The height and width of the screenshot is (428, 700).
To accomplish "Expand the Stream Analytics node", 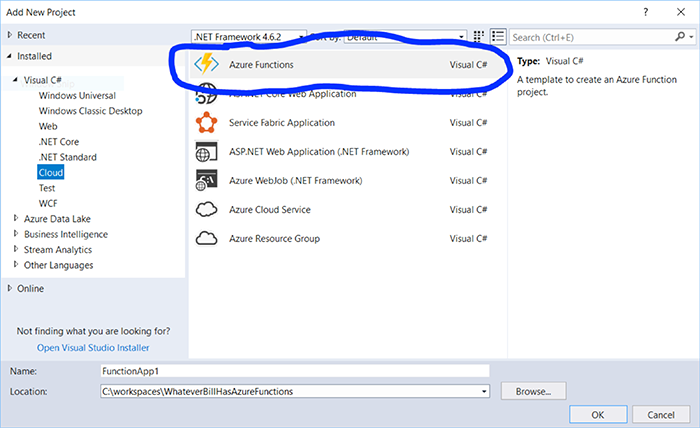I will [x=16, y=249].
